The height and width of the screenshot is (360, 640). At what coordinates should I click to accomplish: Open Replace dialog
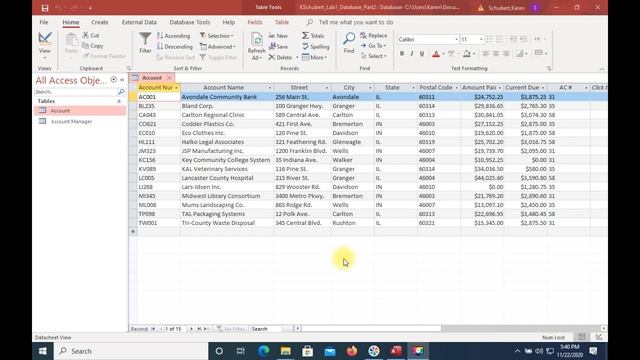click(x=373, y=36)
